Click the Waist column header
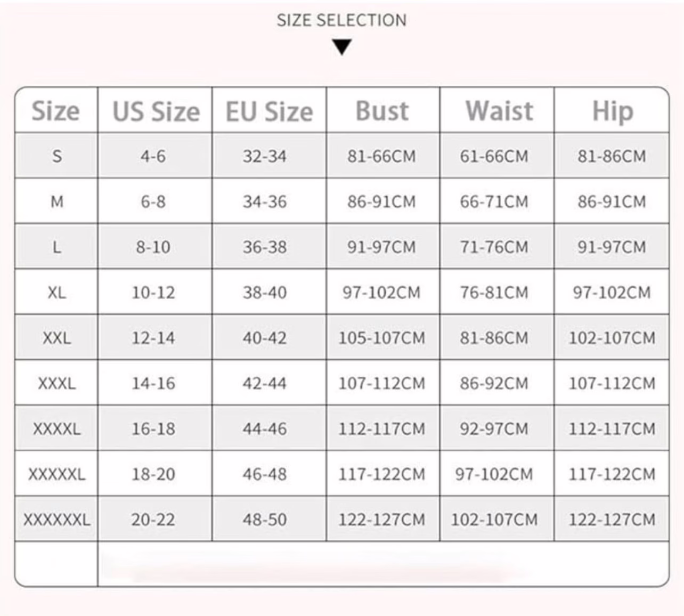 [499, 111]
